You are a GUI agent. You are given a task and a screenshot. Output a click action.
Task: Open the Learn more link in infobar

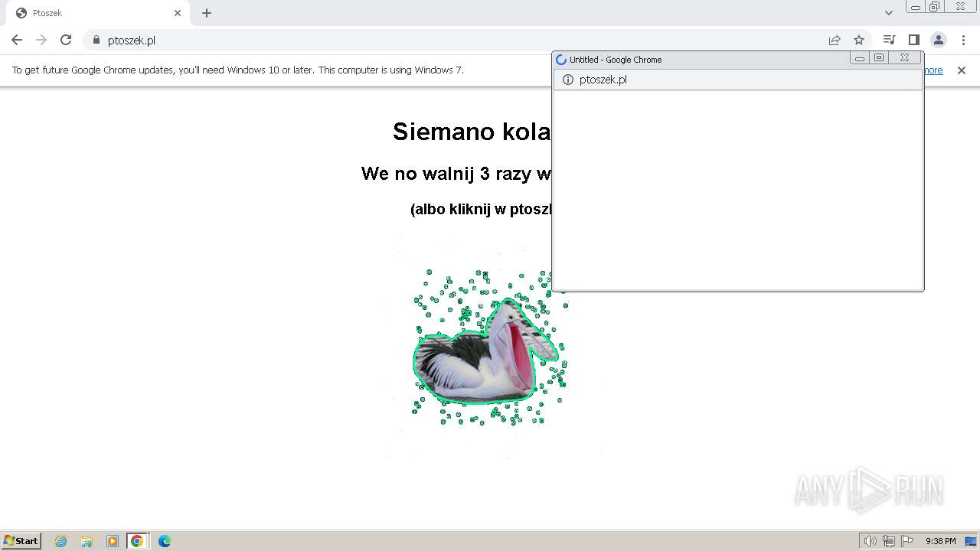point(933,70)
